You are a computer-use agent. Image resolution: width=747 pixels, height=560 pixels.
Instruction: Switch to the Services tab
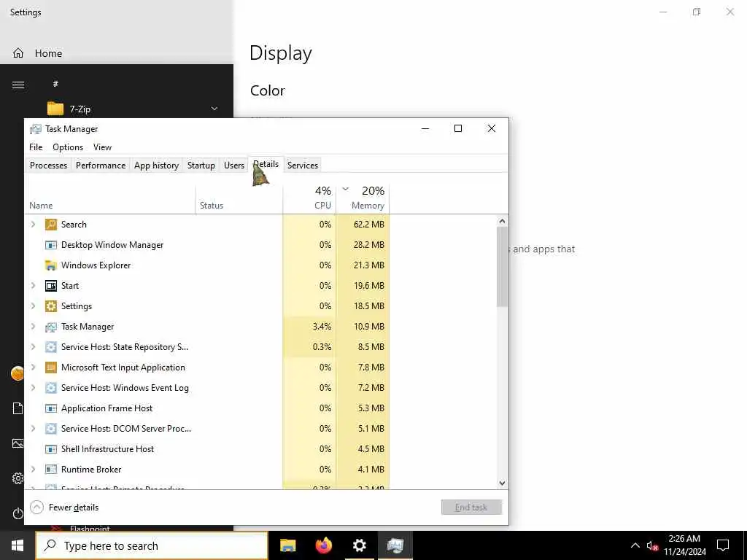[x=303, y=166]
